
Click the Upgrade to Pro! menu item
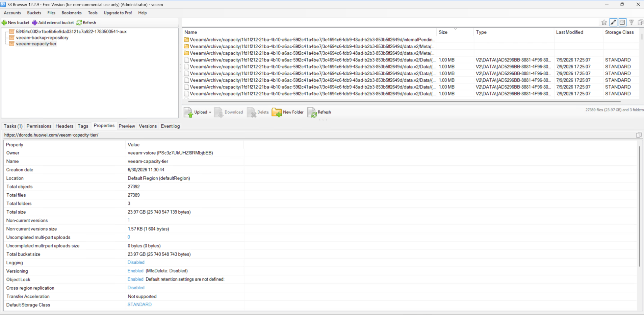point(118,13)
